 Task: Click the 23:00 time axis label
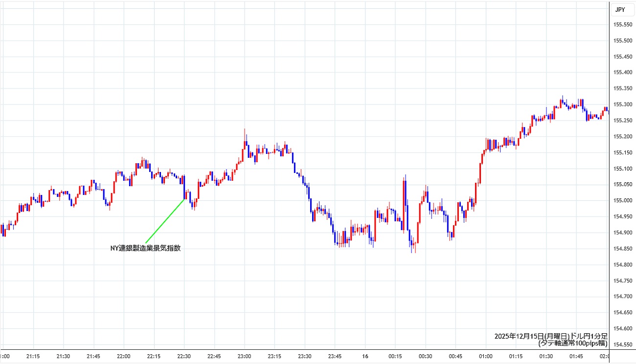(244, 356)
